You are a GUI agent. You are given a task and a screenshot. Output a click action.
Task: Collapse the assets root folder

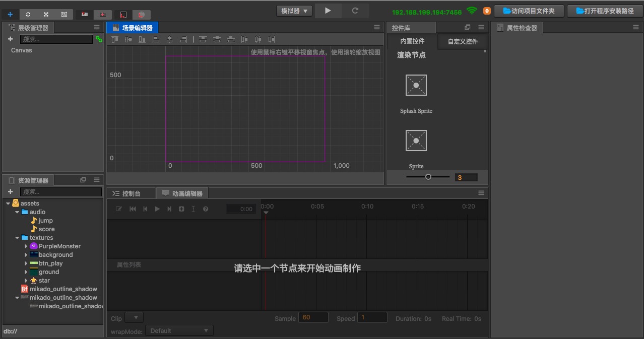tap(8, 204)
